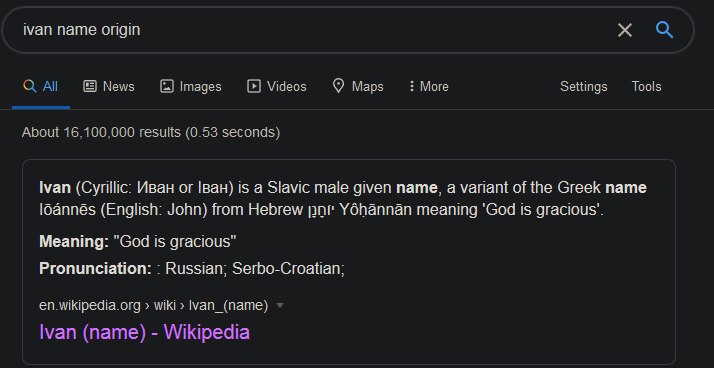Open the More search categories menu
This screenshot has width=714, height=368.
click(x=429, y=86)
